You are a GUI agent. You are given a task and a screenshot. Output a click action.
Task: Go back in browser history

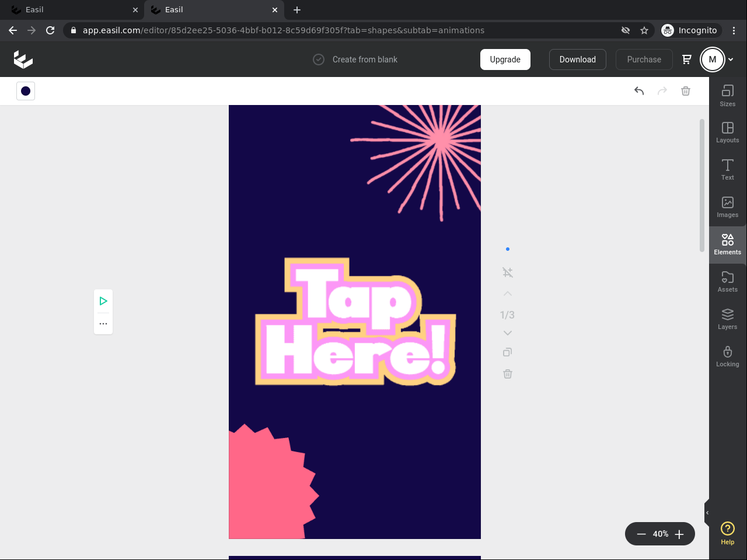[13, 30]
